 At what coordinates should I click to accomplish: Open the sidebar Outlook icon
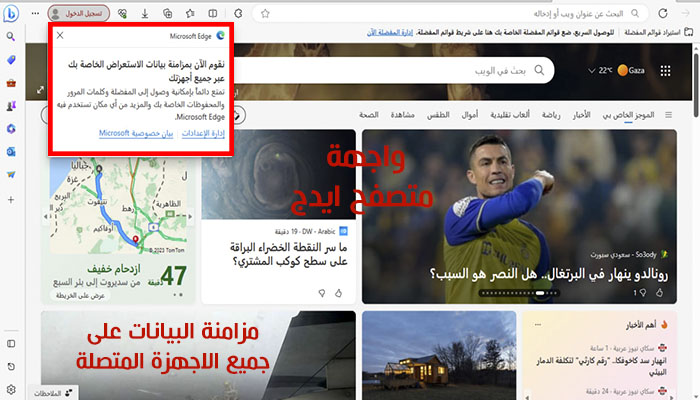coord(11,152)
